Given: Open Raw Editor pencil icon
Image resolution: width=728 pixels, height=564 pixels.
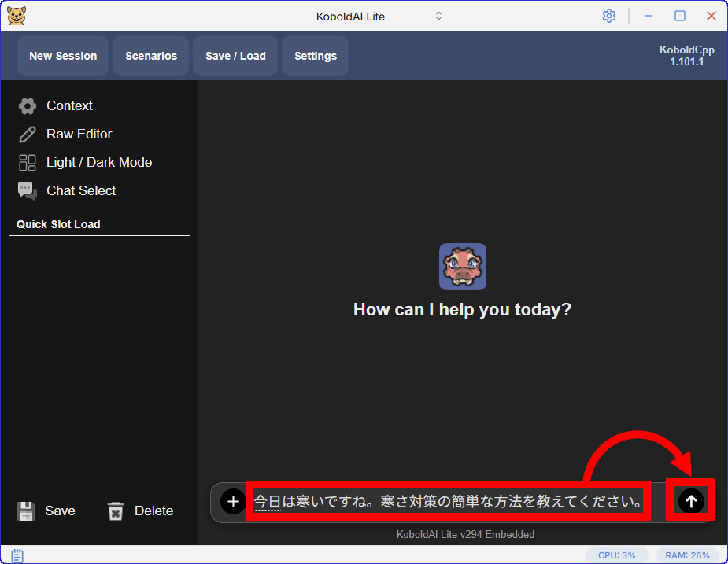Looking at the screenshot, I should click(x=28, y=135).
